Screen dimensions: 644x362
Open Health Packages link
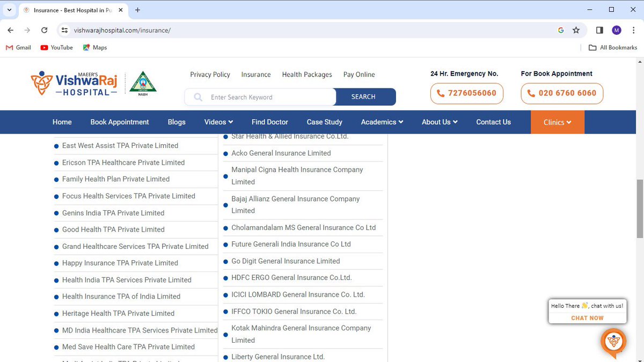pos(307,75)
